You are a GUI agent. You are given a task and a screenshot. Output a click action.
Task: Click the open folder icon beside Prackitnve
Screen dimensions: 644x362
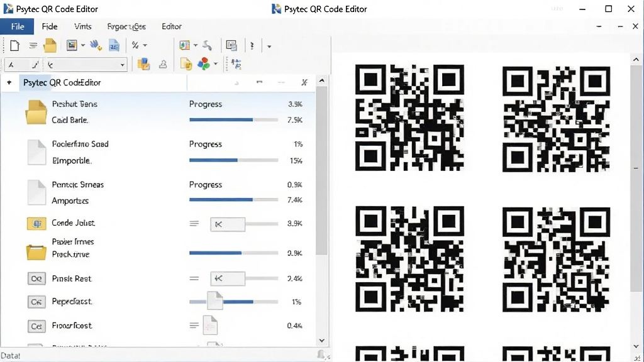[36, 252]
